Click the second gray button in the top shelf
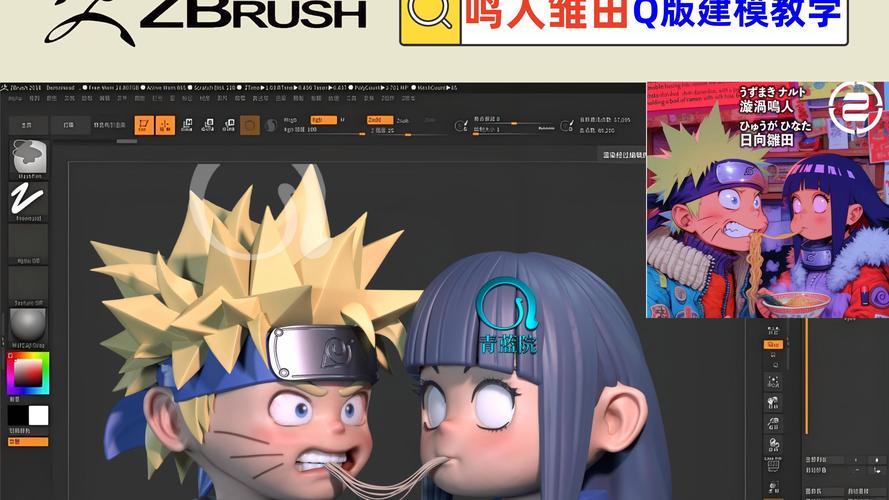The image size is (889, 500). click(x=69, y=125)
